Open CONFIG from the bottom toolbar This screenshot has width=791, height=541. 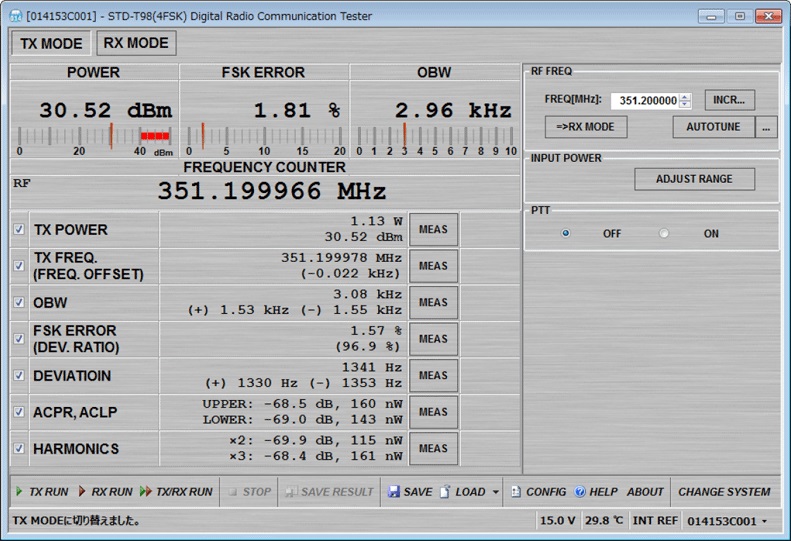516,492
